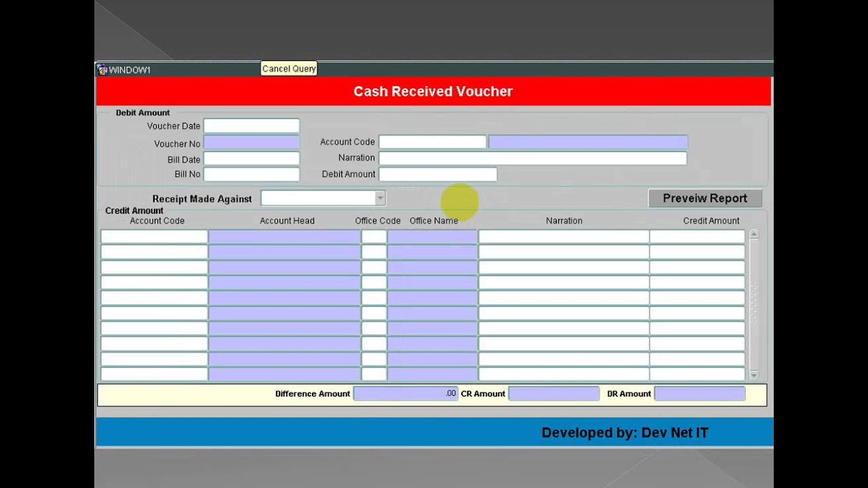Click the debit Narration input field

(x=532, y=158)
